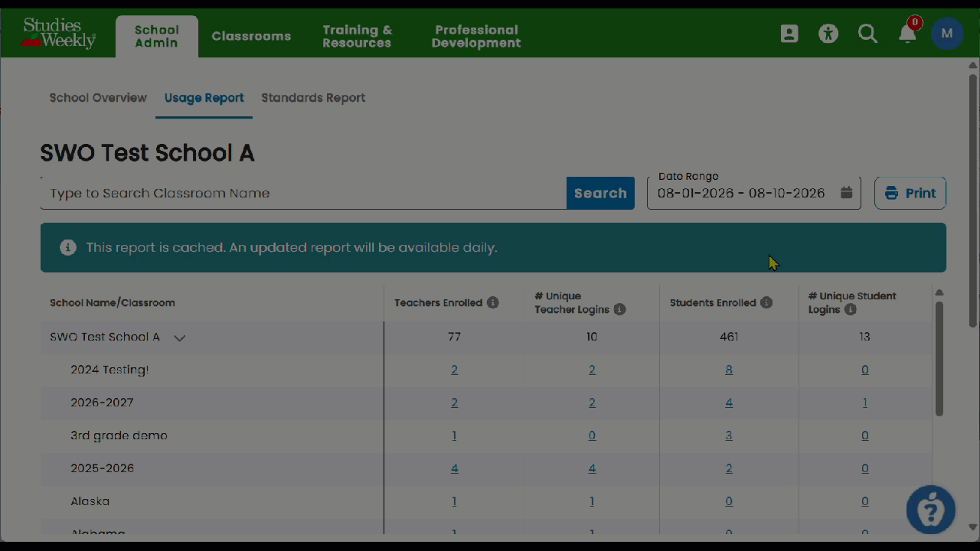
Task: Switch to the School Admin tab
Action: [x=157, y=36]
